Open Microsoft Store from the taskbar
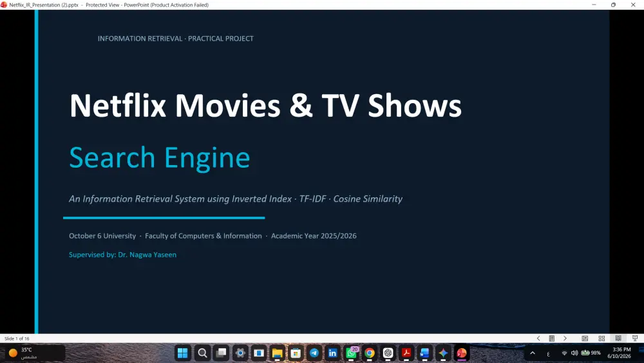This screenshot has height=363, width=644. coord(296,353)
